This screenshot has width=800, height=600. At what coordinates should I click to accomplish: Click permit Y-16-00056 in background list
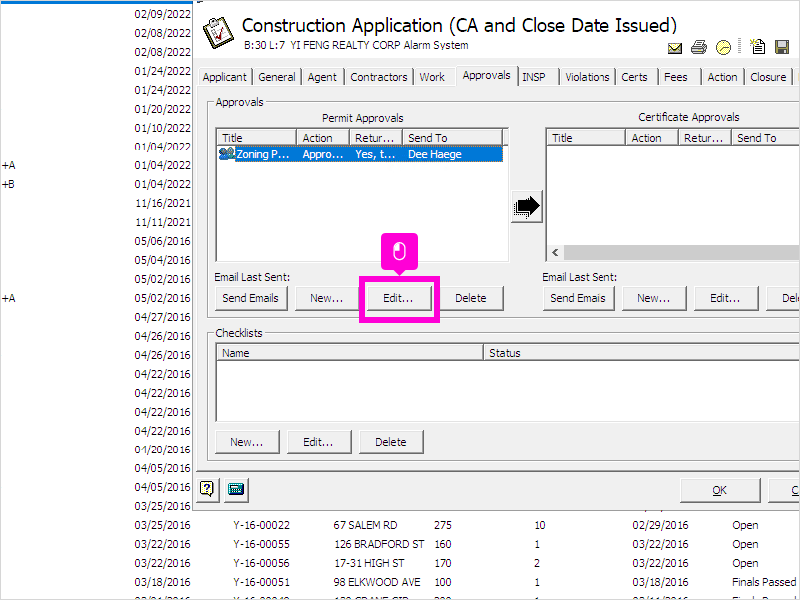click(261, 563)
